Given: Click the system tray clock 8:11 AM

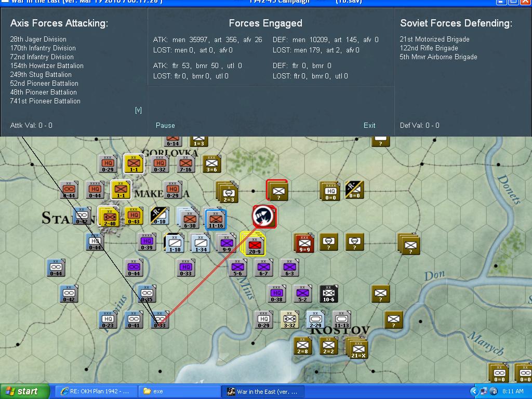Looking at the screenshot, I should point(513,392).
